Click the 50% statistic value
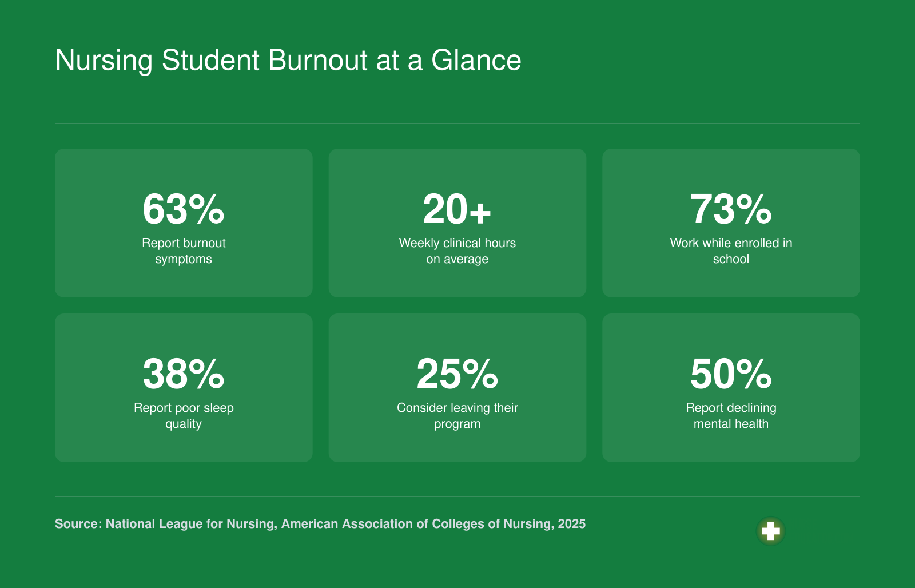The width and height of the screenshot is (915, 588). 731,374
